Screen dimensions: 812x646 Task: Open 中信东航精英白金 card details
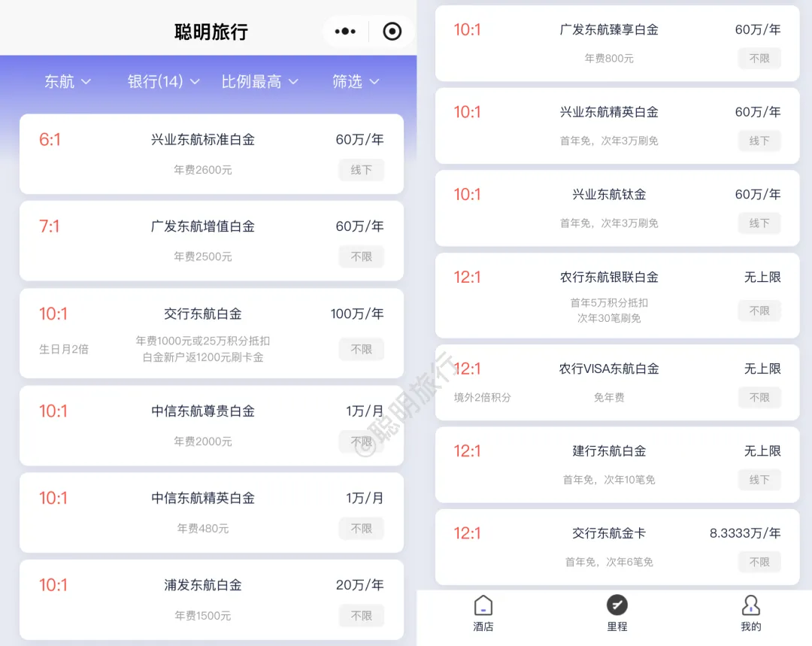[203, 498]
